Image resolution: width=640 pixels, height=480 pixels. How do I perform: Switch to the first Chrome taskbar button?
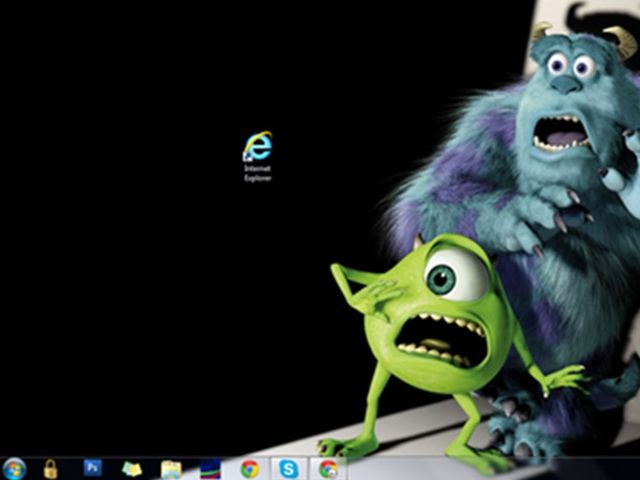249,469
